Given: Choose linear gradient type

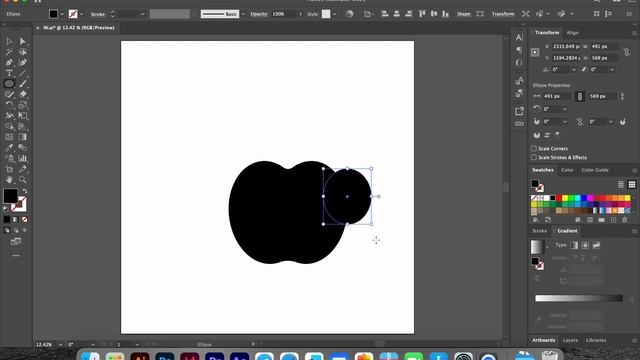Looking at the screenshot, I should (x=574, y=245).
